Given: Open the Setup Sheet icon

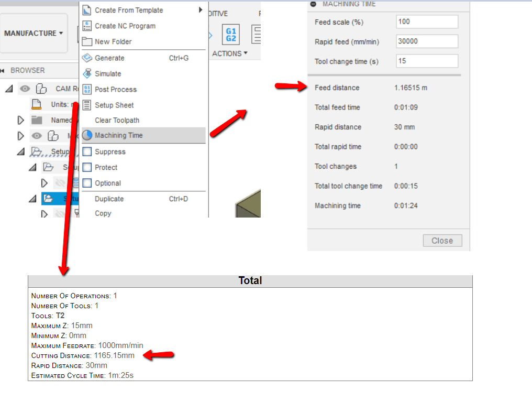Looking at the screenshot, I should click(87, 105).
